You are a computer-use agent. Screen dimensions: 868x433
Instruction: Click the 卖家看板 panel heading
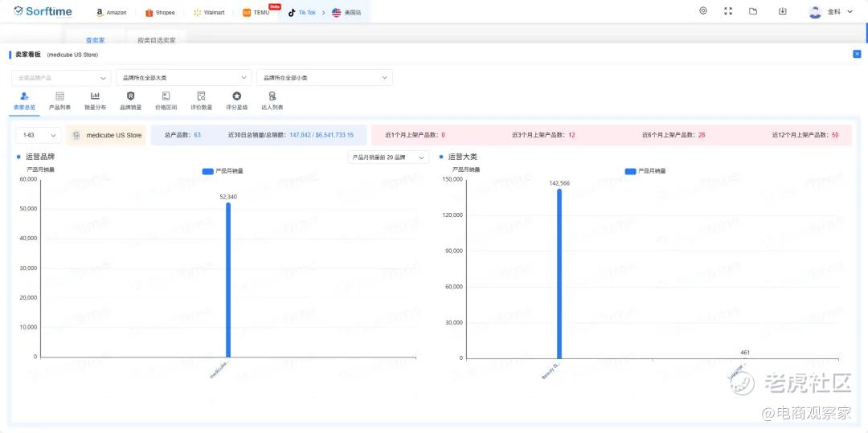pos(27,54)
